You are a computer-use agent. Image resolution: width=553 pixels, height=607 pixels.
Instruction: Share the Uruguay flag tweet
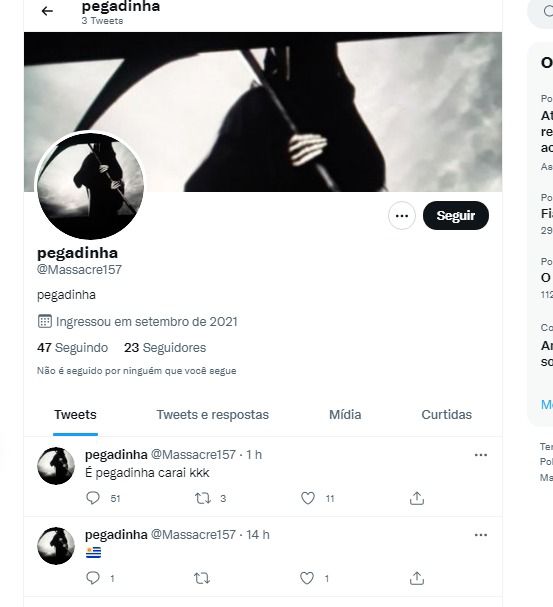[417, 578]
